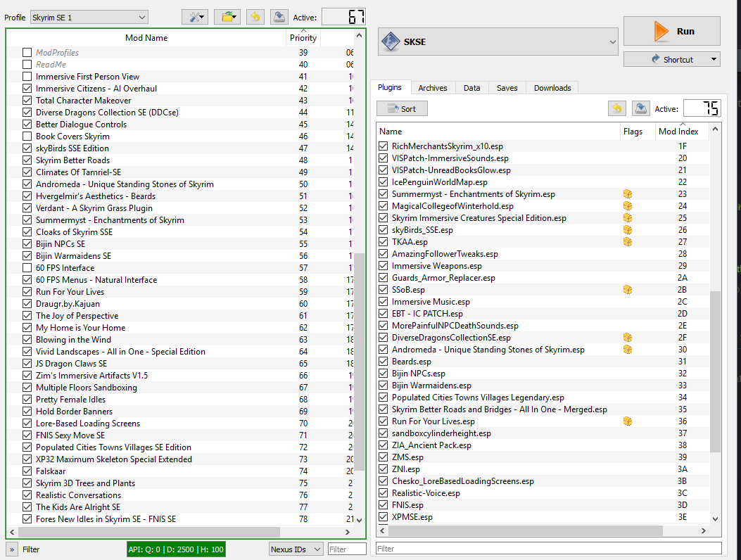Click restore backup arrow in Plugins panel

click(617, 108)
